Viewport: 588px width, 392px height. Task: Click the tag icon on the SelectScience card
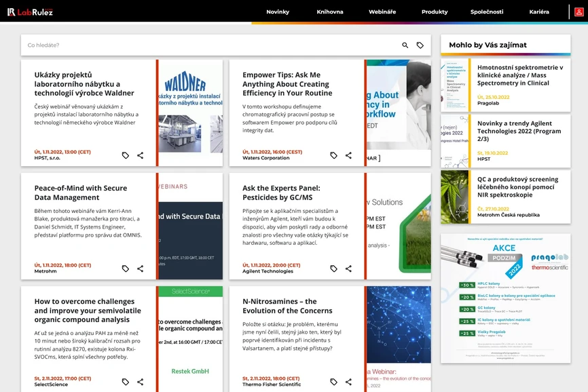pos(125,381)
